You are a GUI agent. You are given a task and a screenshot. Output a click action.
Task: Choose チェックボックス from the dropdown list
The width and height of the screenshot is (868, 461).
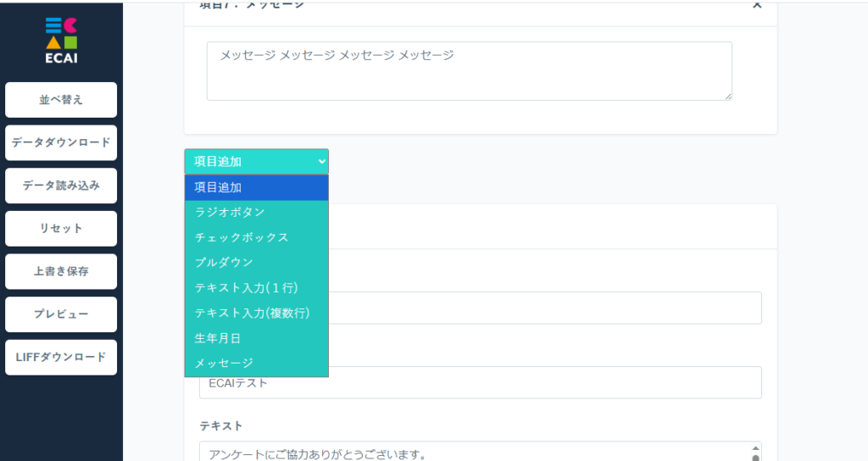[x=256, y=237]
